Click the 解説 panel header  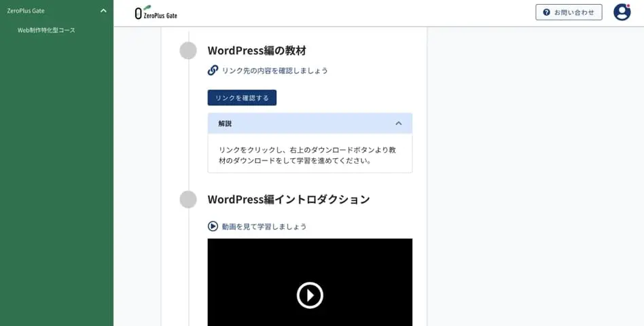tap(310, 123)
